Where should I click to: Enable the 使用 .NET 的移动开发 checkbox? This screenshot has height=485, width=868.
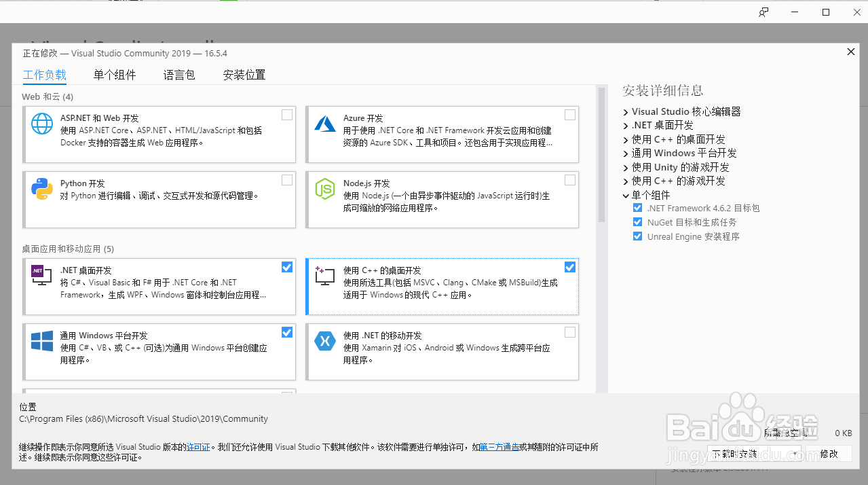point(570,332)
